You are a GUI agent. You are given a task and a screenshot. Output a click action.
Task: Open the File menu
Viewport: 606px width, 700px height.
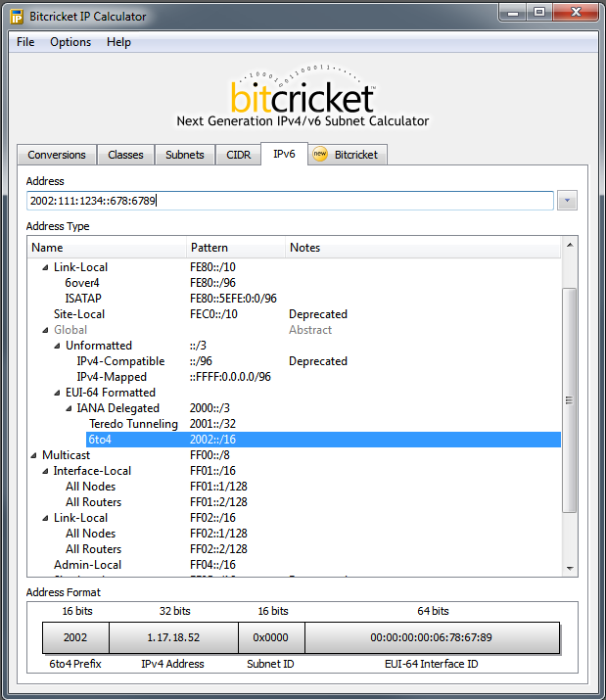25,42
